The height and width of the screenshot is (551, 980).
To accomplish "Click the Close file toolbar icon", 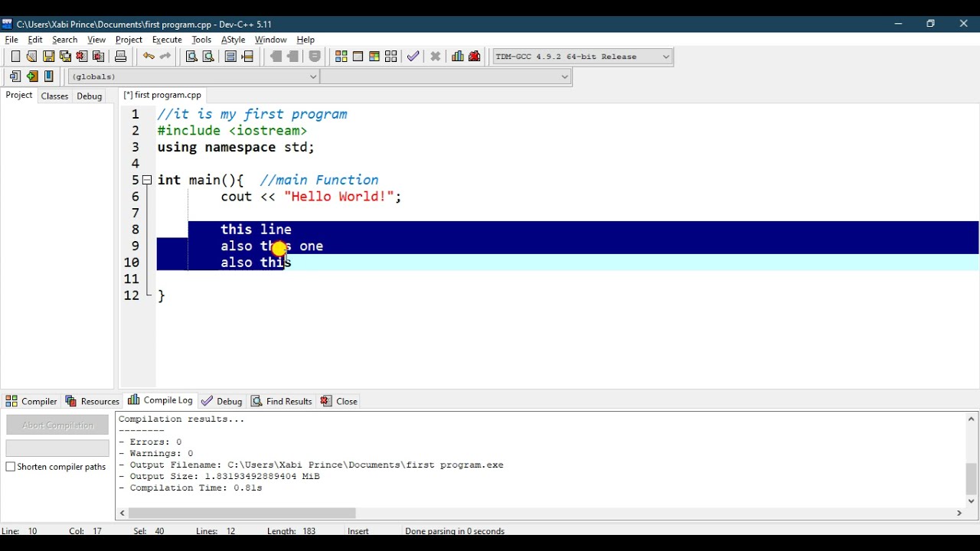I will 82,56.
